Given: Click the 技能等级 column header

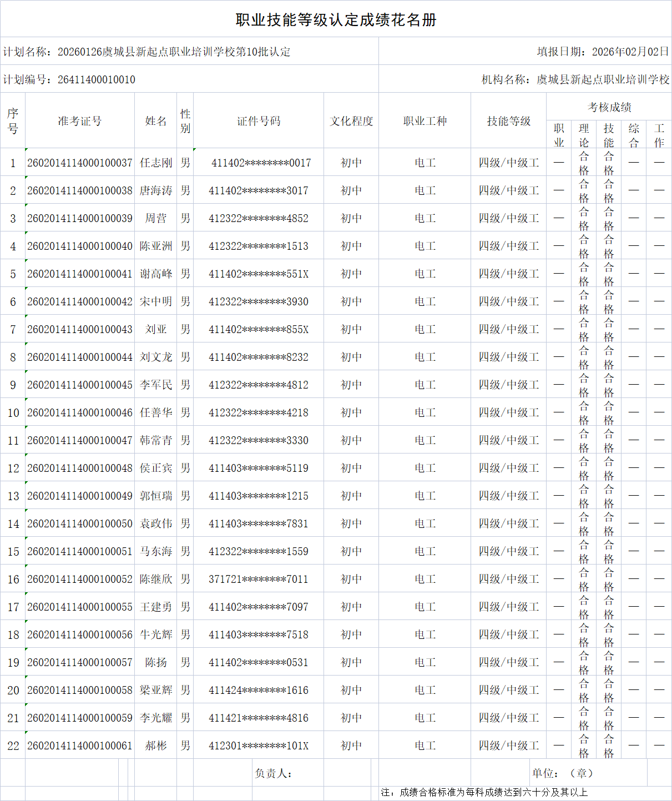Looking at the screenshot, I should pos(508,120).
